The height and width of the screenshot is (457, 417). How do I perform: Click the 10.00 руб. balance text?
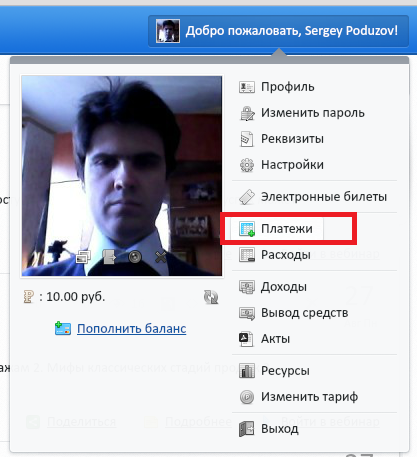tap(76, 297)
